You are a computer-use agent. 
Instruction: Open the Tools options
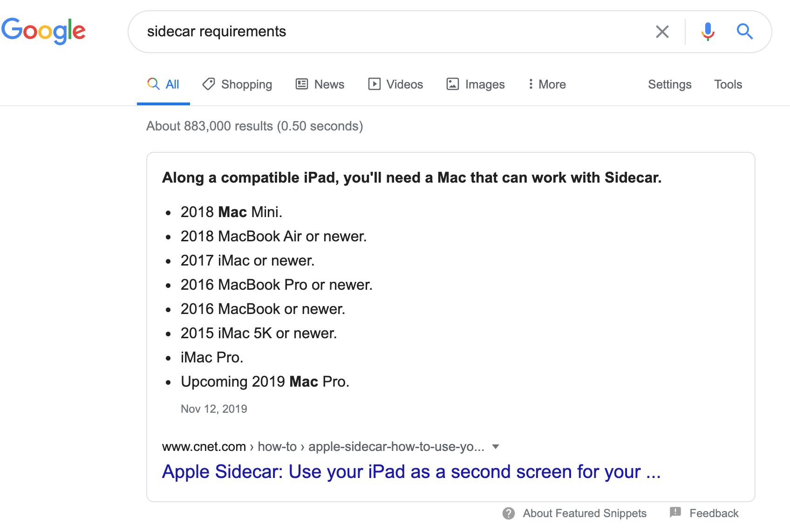(728, 84)
